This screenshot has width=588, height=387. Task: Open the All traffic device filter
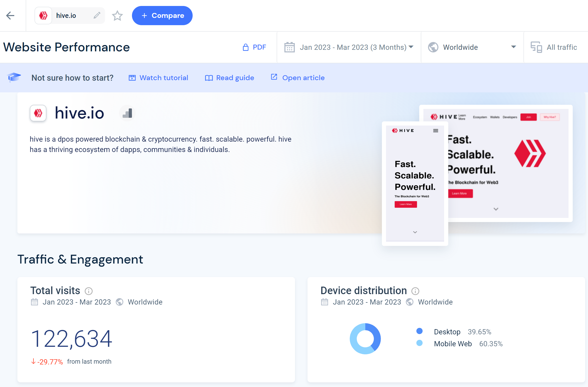pos(556,47)
